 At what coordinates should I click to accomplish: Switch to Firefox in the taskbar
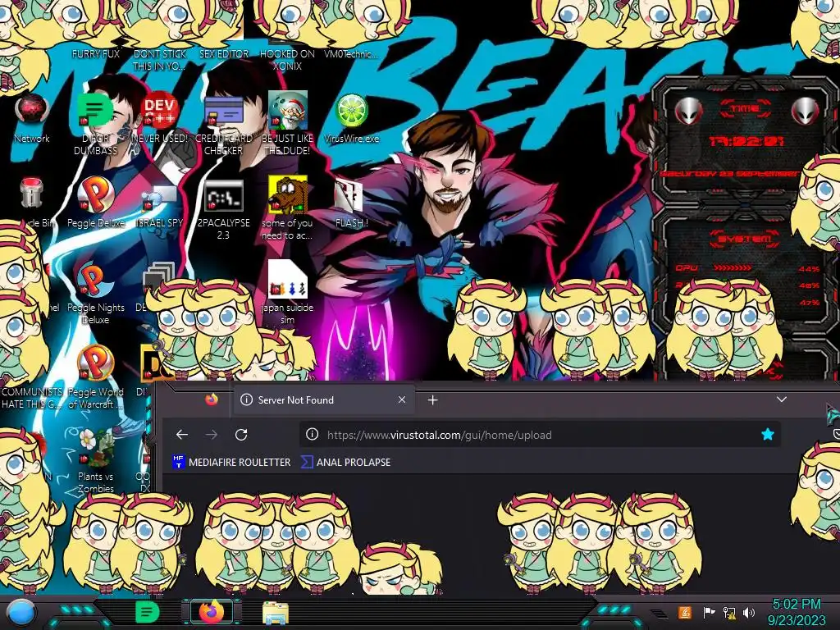(x=212, y=612)
